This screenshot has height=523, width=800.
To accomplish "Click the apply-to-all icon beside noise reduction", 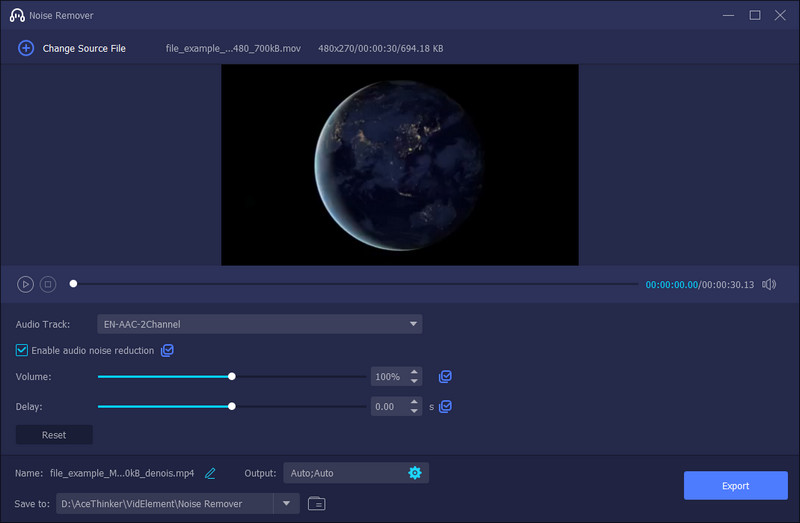I will [x=168, y=351].
